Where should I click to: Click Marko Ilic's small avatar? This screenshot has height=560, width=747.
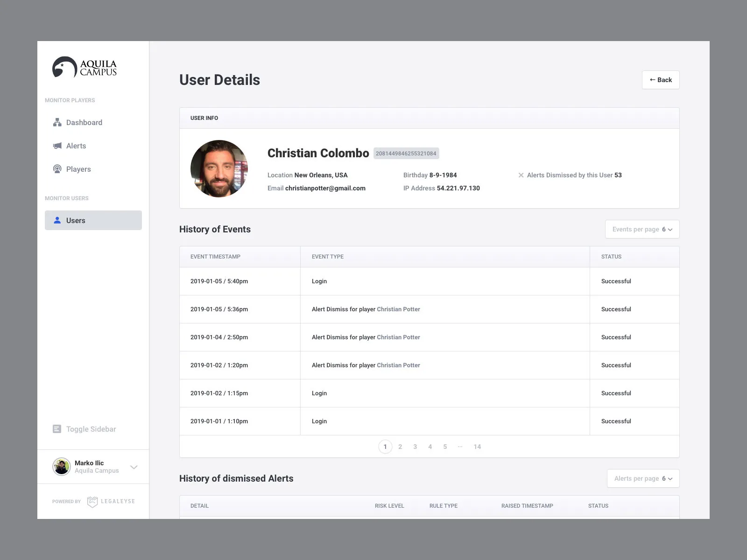tap(62, 467)
